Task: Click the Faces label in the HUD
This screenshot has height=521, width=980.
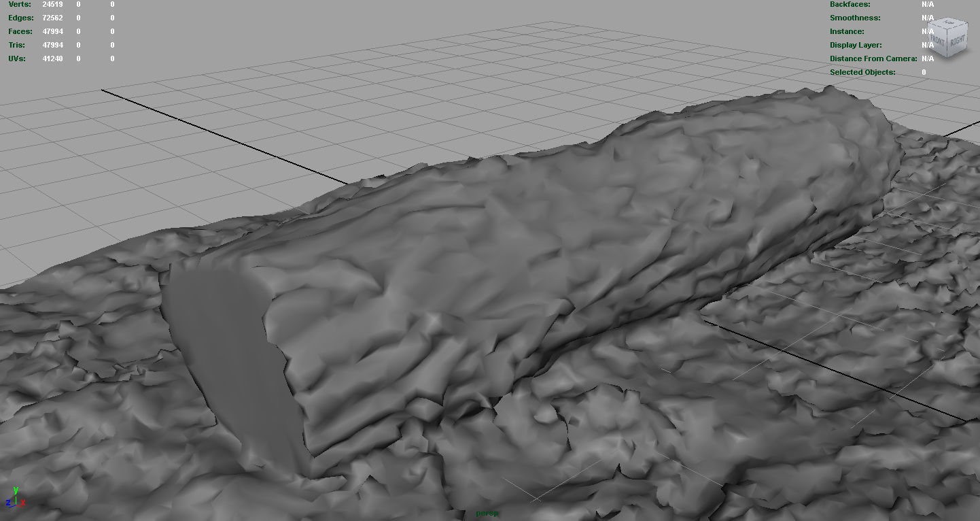Action: coord(20,31)
